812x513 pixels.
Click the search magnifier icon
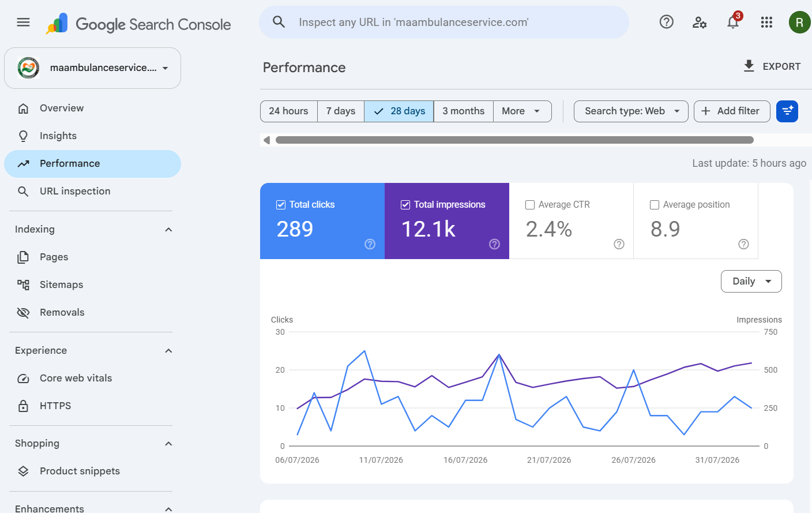tap(279, 22)
